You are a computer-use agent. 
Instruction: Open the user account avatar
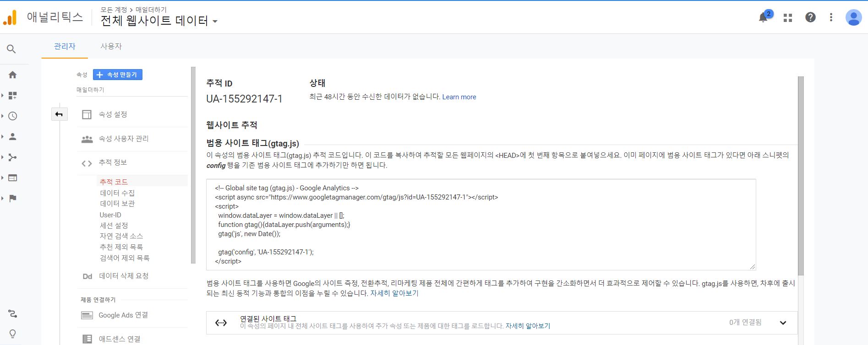click(x=853, y=17)
